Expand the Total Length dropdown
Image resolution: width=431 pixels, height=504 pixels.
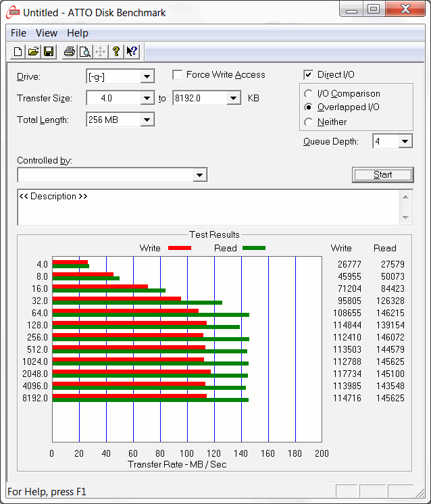pos(147,120)
